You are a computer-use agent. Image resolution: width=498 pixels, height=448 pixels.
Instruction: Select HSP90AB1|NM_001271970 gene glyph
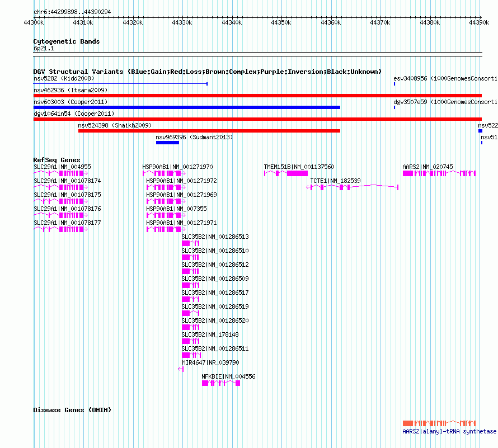point(164,173)
